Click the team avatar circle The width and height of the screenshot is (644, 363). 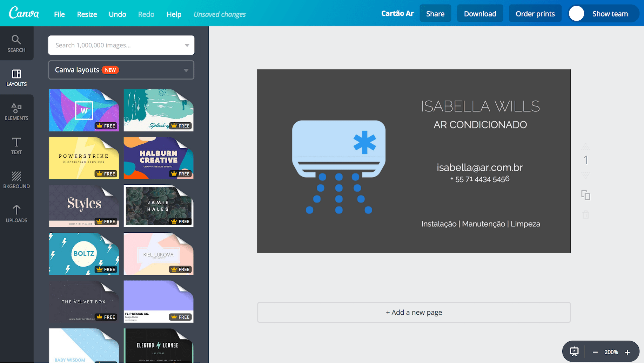[576, 14]
